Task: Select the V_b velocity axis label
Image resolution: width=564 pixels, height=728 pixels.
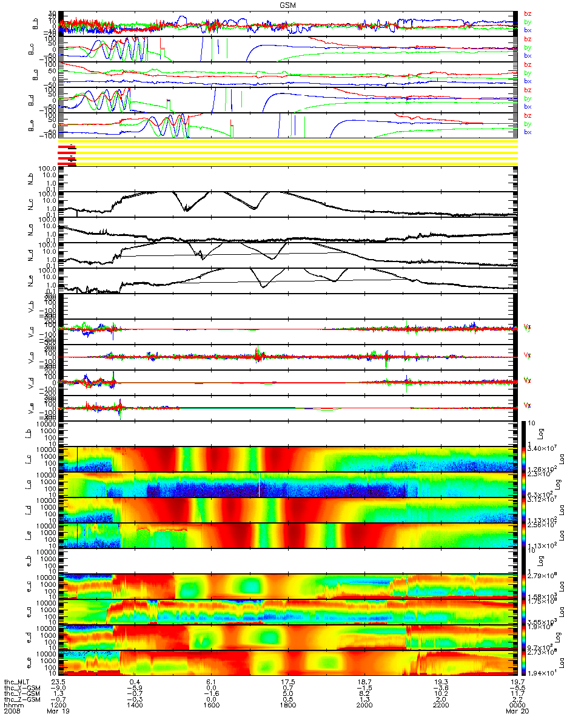Action: coord(30,307)
